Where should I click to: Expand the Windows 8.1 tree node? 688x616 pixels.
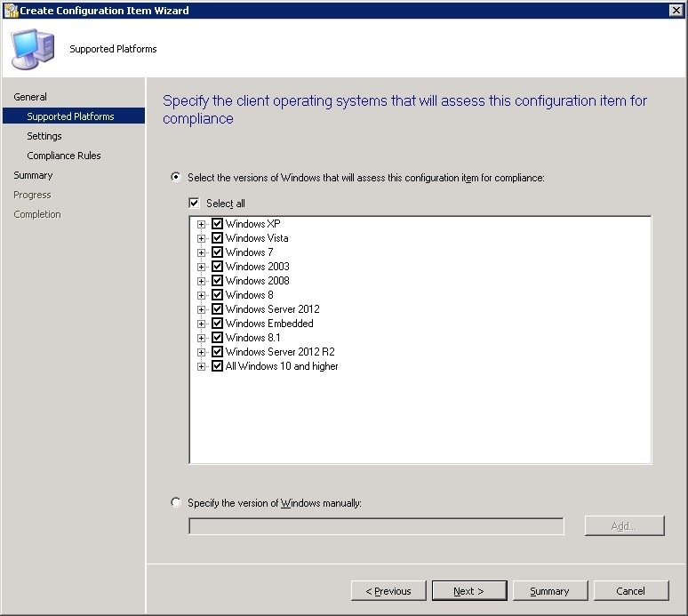click(201, 338)
